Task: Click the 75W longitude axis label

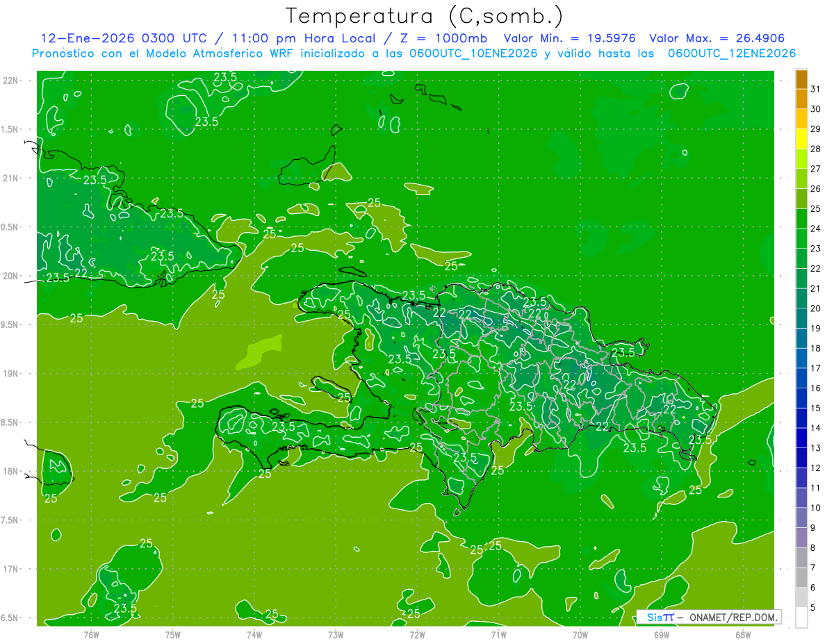Action: click(173, 635)
